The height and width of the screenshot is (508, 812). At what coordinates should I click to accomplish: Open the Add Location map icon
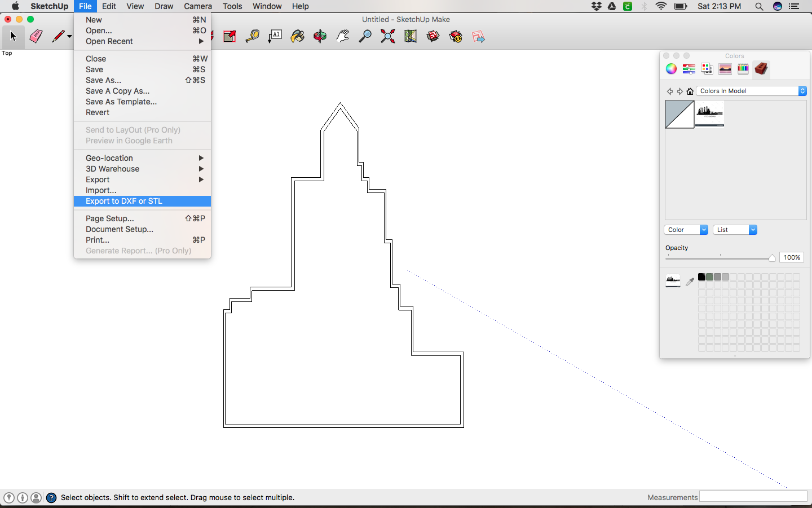pyautogui.click(x=410, y=37)
